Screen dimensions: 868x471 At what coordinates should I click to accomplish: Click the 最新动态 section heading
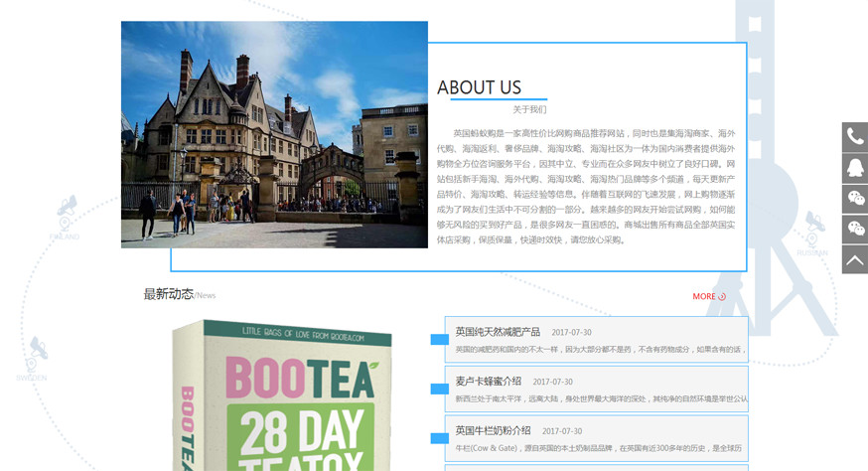click(168, 294)
